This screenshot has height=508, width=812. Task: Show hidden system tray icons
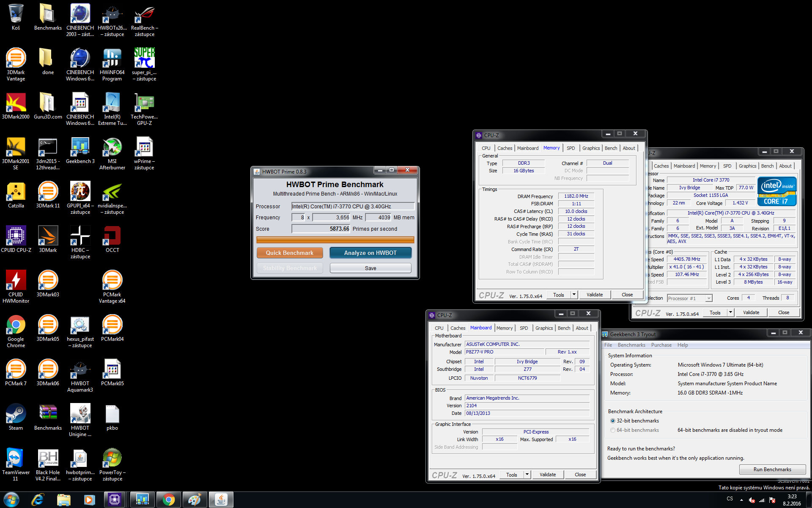coord(741,500)
